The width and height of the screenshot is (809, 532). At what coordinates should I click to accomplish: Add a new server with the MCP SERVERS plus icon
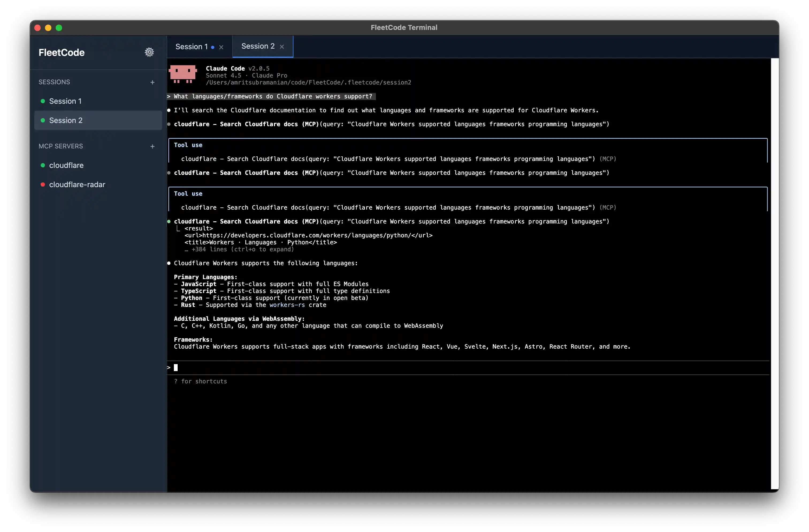152,147
